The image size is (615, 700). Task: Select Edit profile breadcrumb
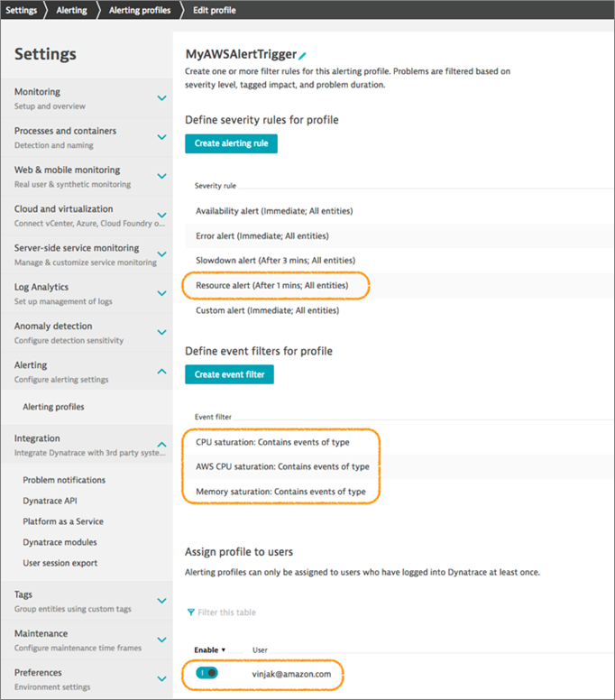click(215, 10)
